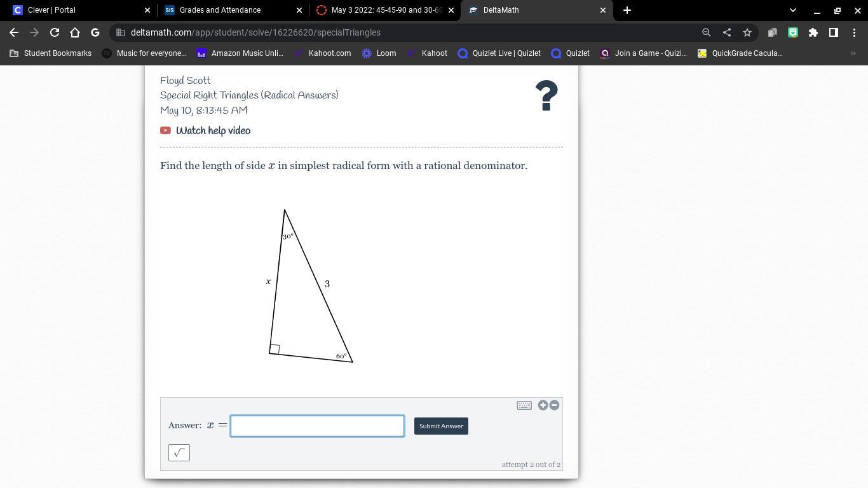Open the on-screen keyboard icon
868x488 pixels.
pyautogui.click(x=524, y=405)
